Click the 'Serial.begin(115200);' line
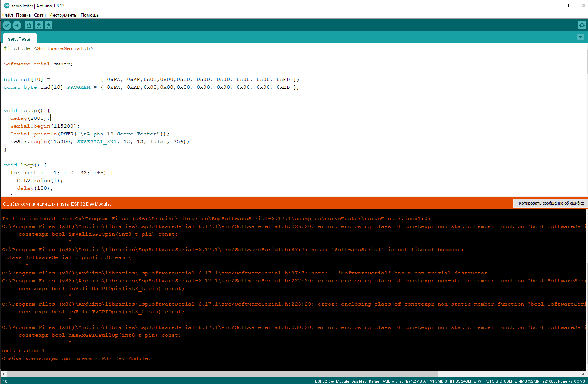Screen dimensions: 588x384 tap(45, 126)
